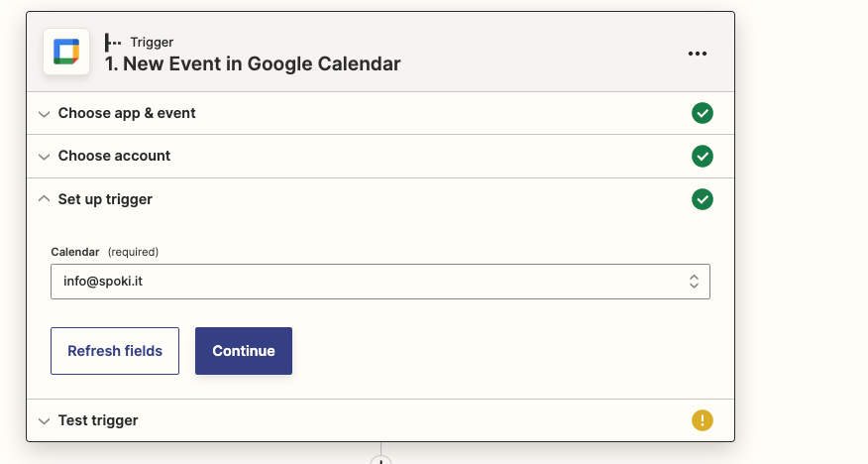868x464 pixels.
Task: Click the yellow warning icon on Test trigger
Action: pyautogui.click(x=703, y=420)
